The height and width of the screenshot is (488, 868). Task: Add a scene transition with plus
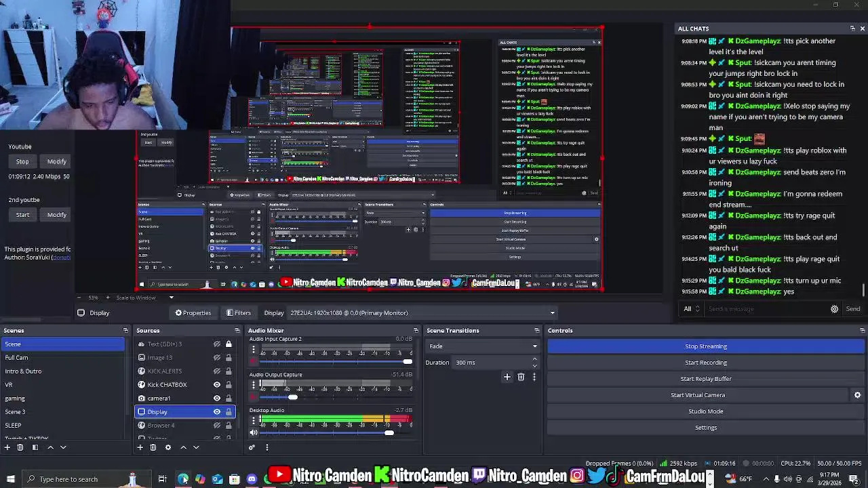(x=507, y=377)
